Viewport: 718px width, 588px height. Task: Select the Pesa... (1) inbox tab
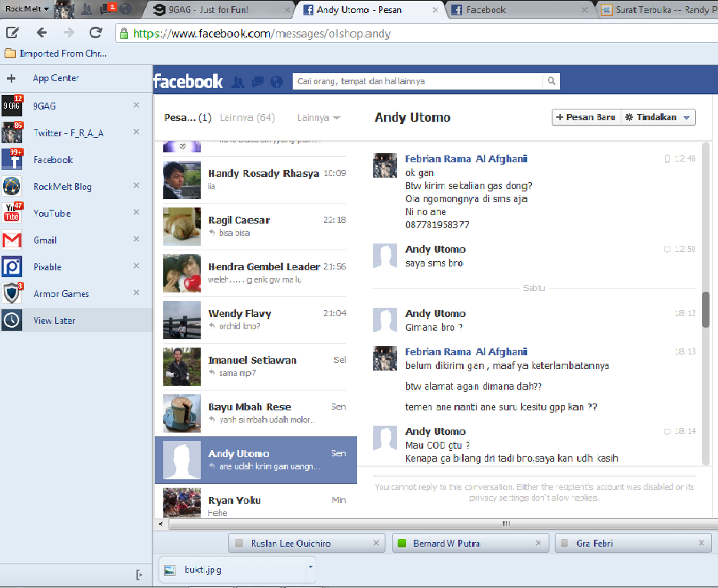click(188, 118)
